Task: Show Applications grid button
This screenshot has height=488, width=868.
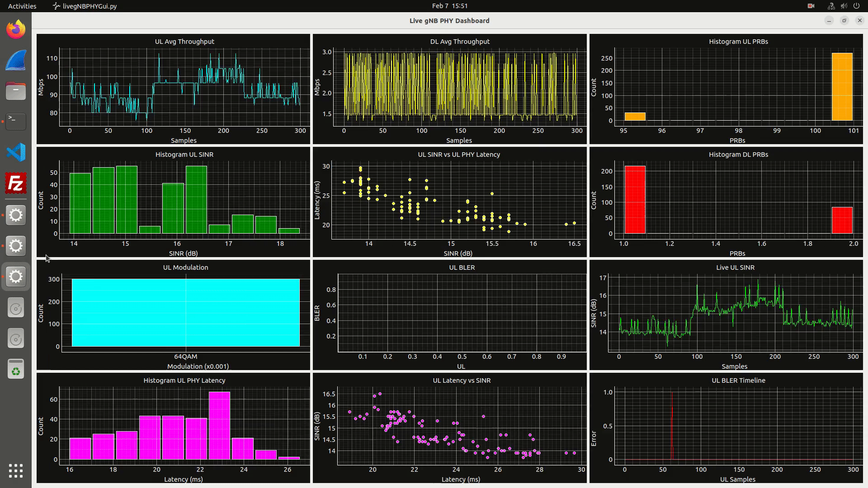Action: [x=16, y=470]
